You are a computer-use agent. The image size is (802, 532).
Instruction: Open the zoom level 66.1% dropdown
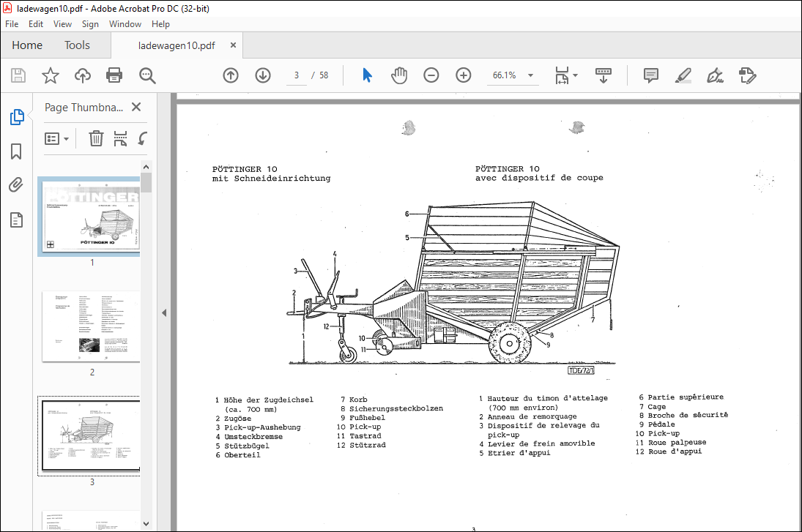click(530, 75)
